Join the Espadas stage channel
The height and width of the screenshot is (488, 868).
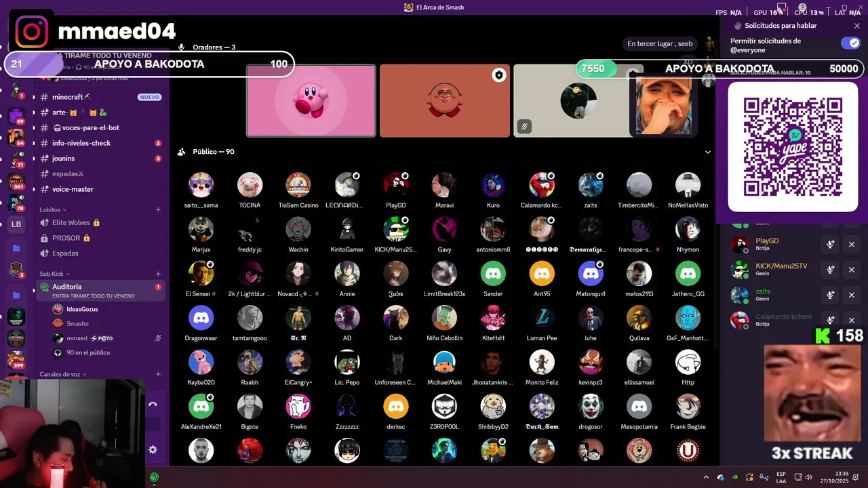(x=100, y=253)
